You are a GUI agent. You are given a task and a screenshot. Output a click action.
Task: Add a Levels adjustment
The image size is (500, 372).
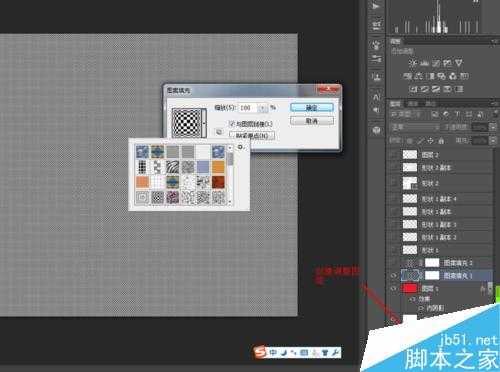424,63
